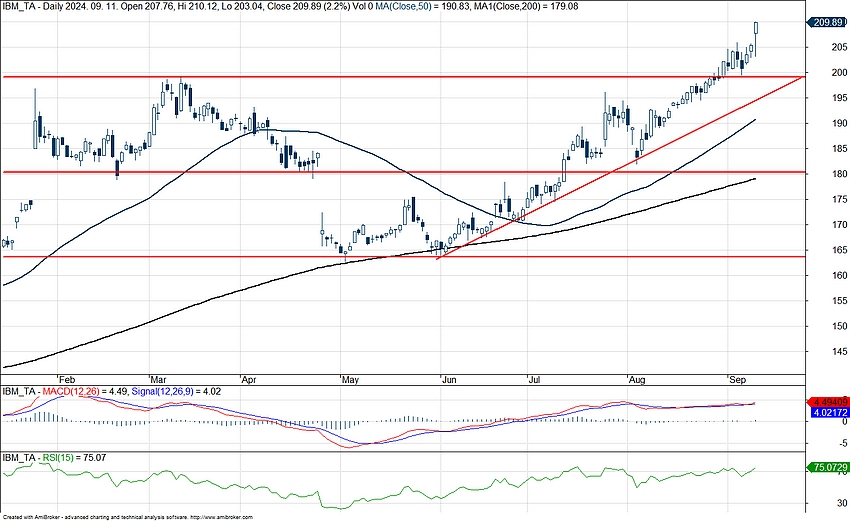850x521 pixels.
Task: Click the 165 price axis label
Action: (839, 250)
